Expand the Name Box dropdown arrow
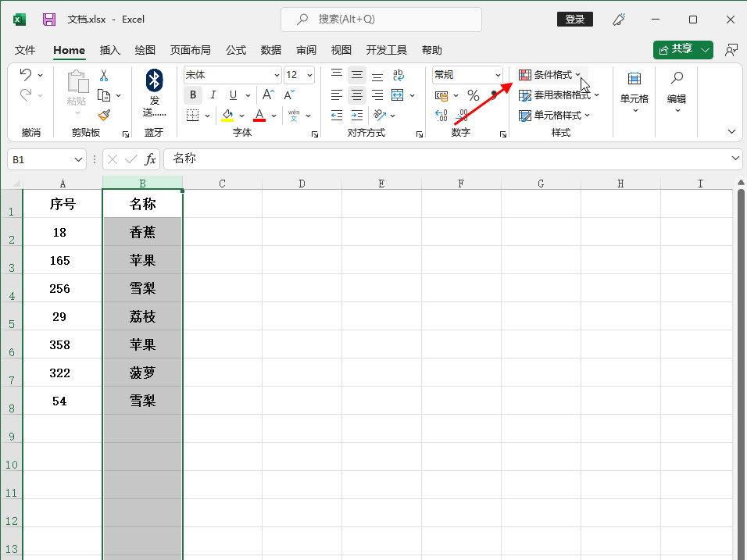 point(78,159)
